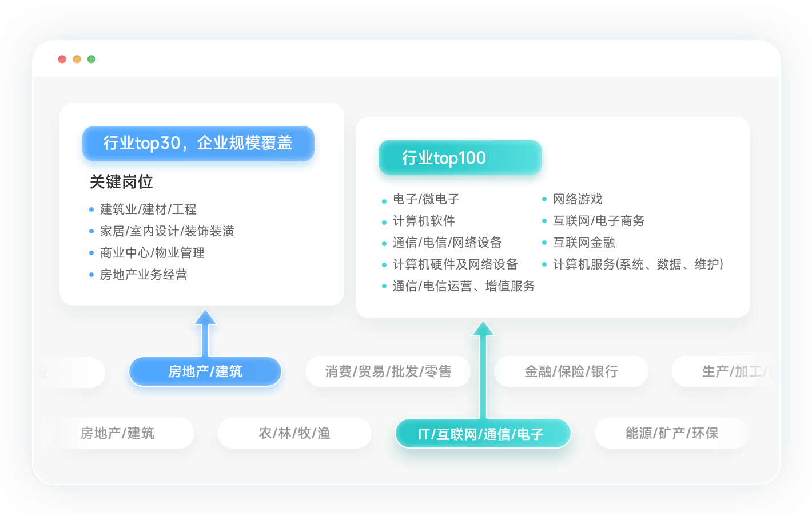812x515 pixels.
Task: Click the blue upward arrow
Action: (205, 333)
